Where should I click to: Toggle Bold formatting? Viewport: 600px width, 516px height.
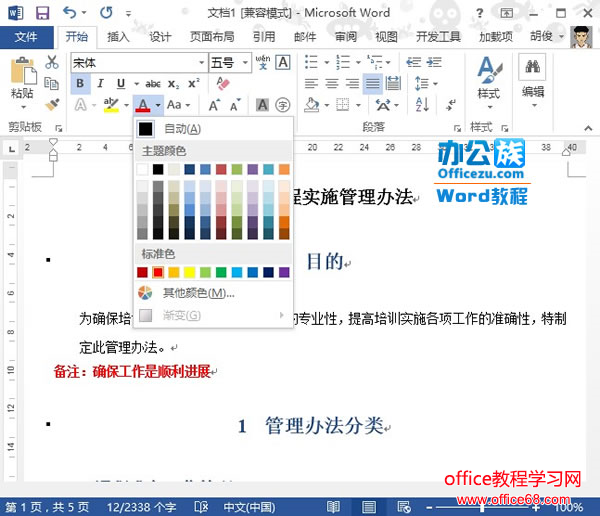(80, 83)
